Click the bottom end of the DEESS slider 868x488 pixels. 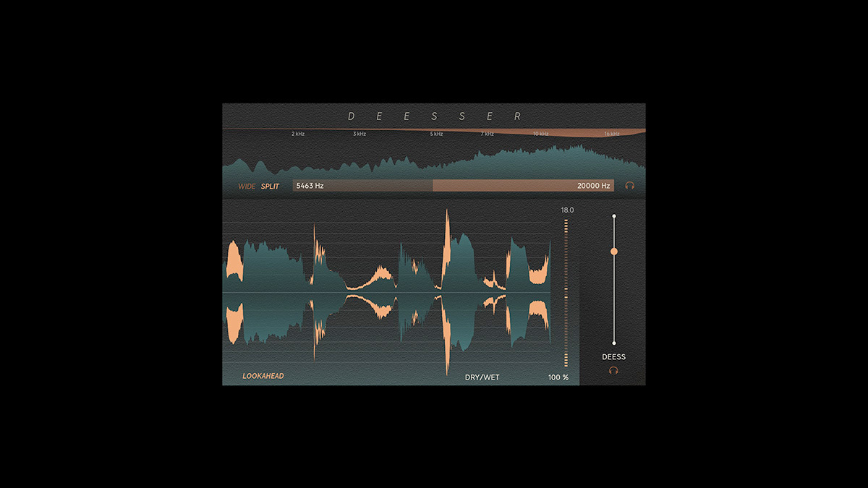(x=614, y=343)
